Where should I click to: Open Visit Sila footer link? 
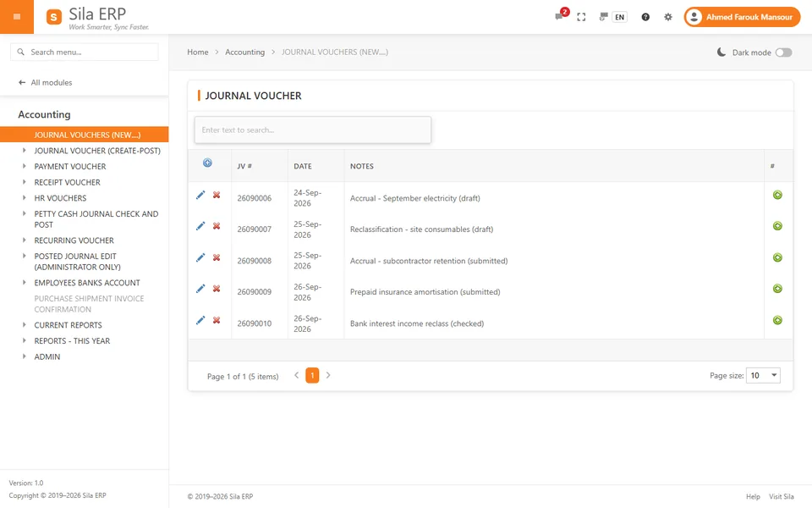[781, 497]
